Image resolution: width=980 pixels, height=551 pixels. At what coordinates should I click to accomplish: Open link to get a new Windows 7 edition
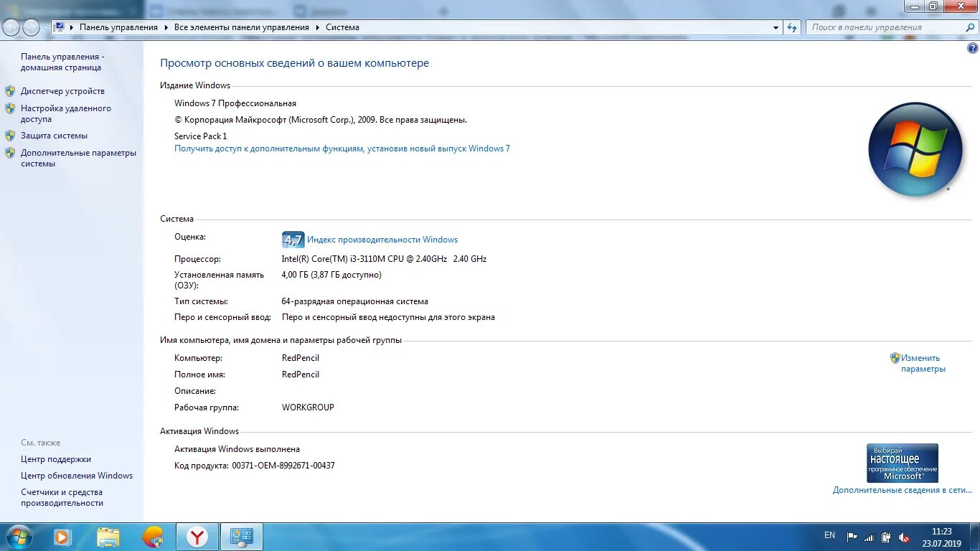click(x=342, y=149)
